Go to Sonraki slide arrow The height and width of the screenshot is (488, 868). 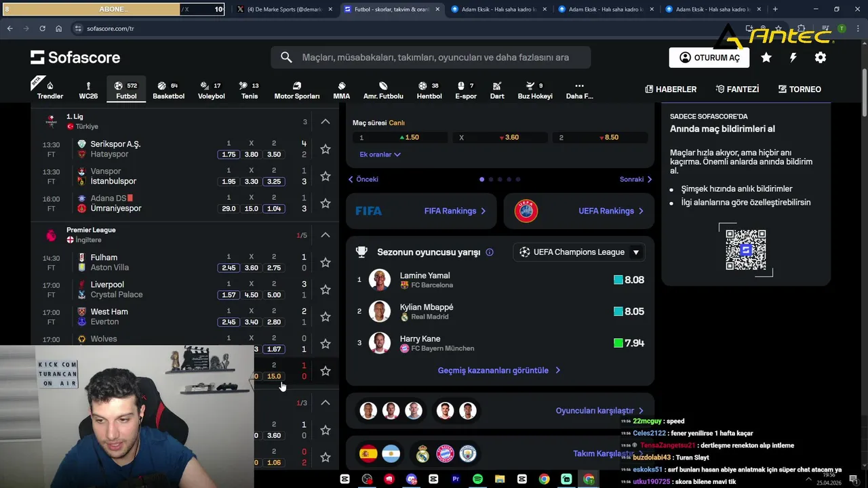635,180
